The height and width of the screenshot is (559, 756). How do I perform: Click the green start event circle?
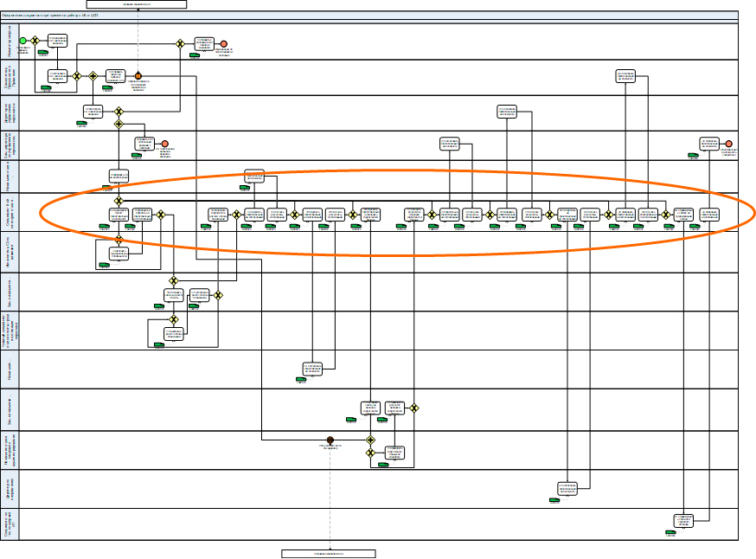point(23,41)
